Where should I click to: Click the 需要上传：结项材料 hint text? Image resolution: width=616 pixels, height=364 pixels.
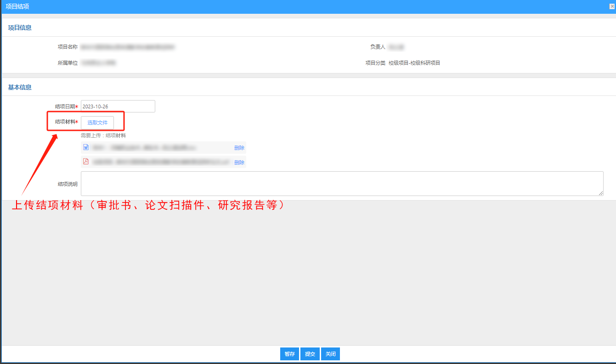pos(103,135)
